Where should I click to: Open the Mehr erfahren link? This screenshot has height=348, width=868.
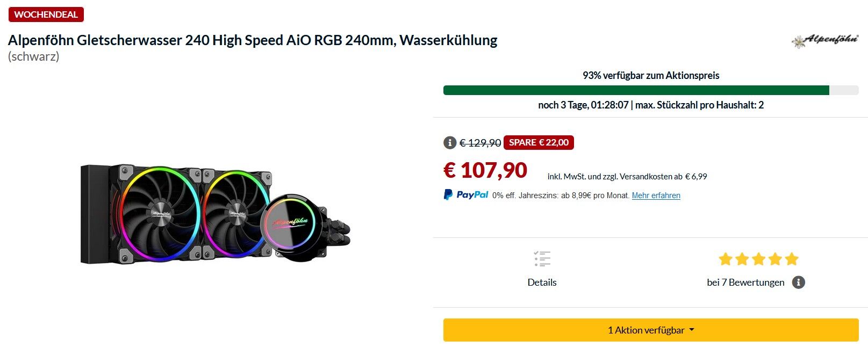[656, 195]
